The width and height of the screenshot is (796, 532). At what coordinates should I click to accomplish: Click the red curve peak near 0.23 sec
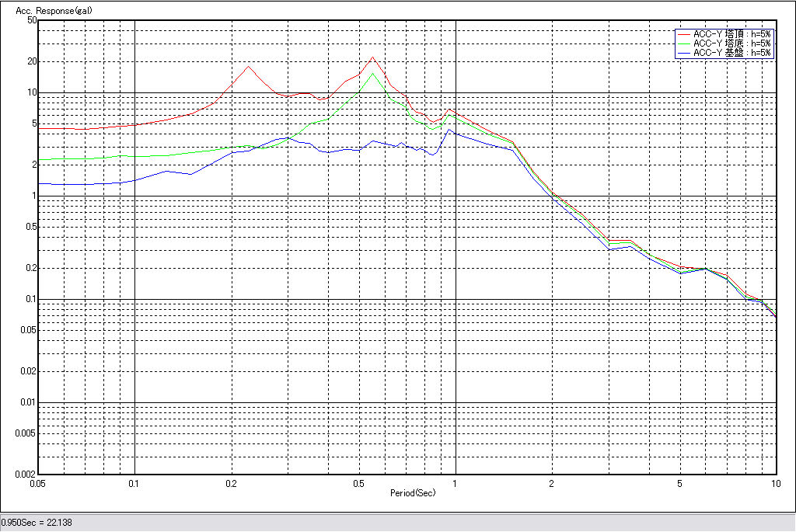pyautogui.click(x=248, y=66)
